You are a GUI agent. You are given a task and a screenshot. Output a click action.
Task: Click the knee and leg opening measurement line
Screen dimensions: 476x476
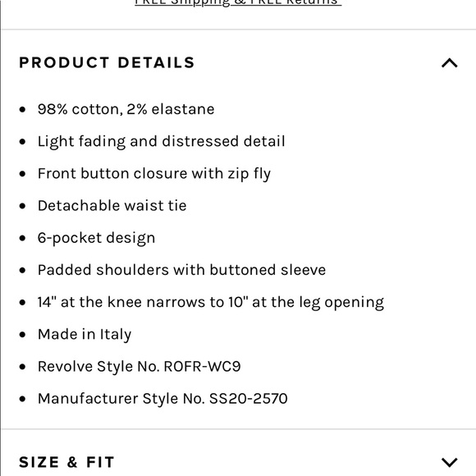(x=211, y=302)
